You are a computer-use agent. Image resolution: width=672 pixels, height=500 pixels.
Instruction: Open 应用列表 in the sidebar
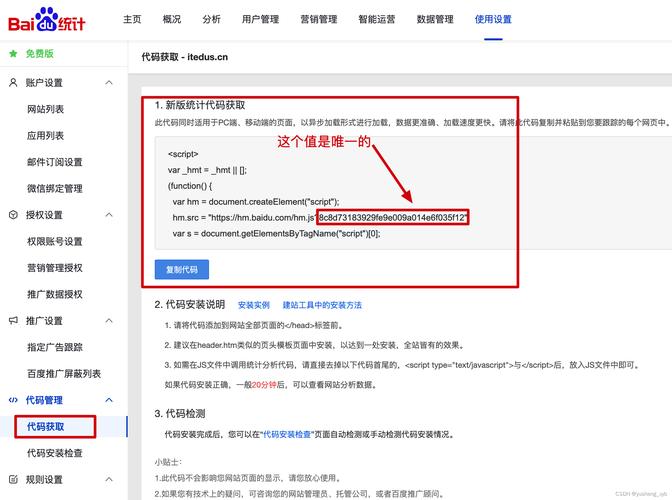tap(45, 136)
